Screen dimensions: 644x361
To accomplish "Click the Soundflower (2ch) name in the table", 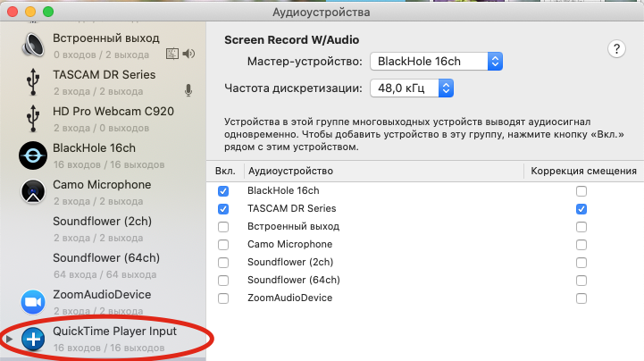I will (x=290, y=262).
